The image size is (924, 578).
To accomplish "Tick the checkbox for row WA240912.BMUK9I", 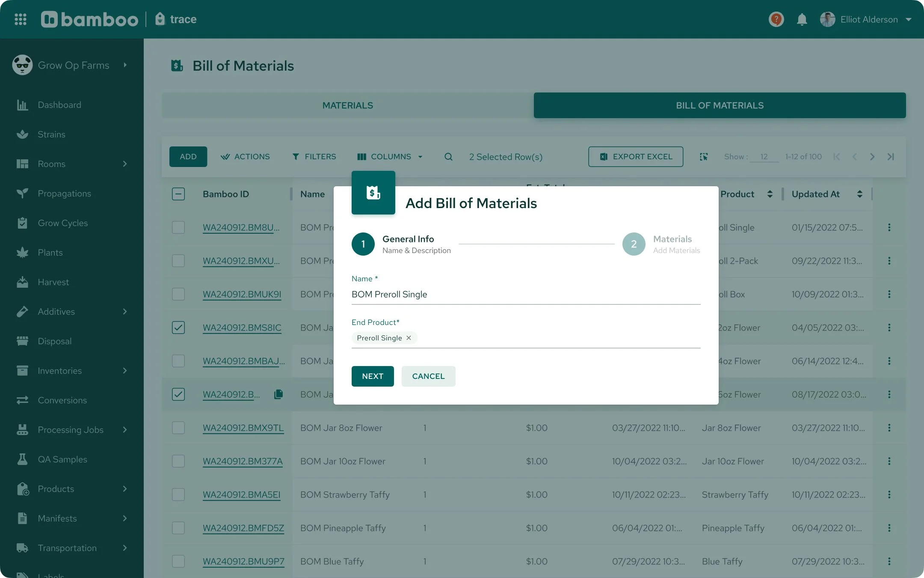I will [178, 294].
